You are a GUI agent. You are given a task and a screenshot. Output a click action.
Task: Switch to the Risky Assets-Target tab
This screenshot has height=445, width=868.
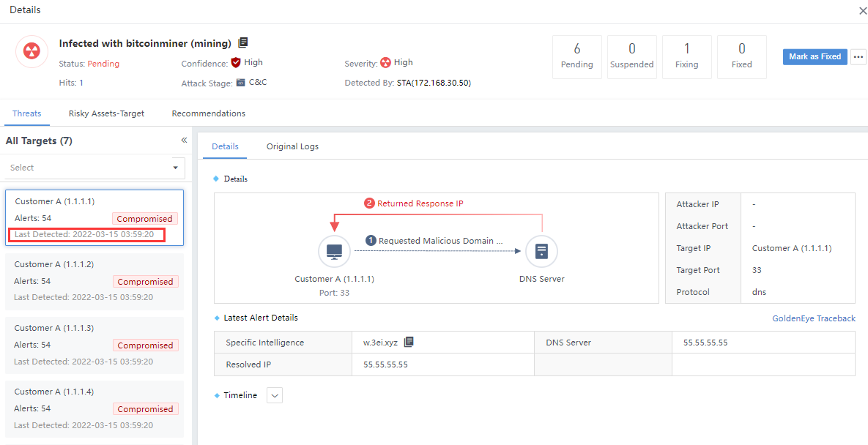click(x=106, y=113)
